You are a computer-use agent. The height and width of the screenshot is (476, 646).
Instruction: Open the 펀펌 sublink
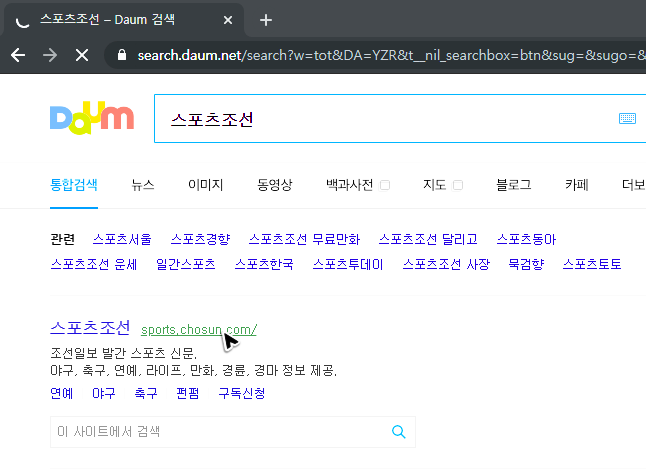(187, 393)
